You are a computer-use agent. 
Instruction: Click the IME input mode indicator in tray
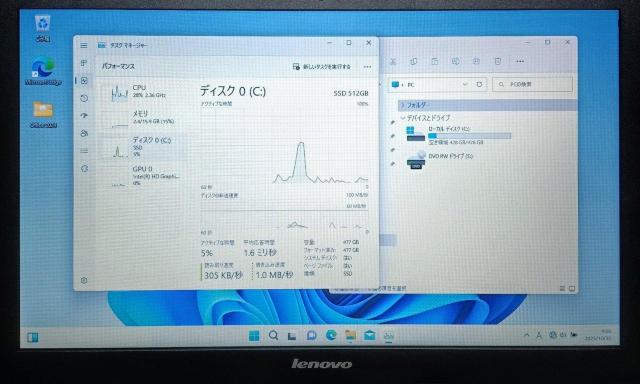tap(539, 335)
